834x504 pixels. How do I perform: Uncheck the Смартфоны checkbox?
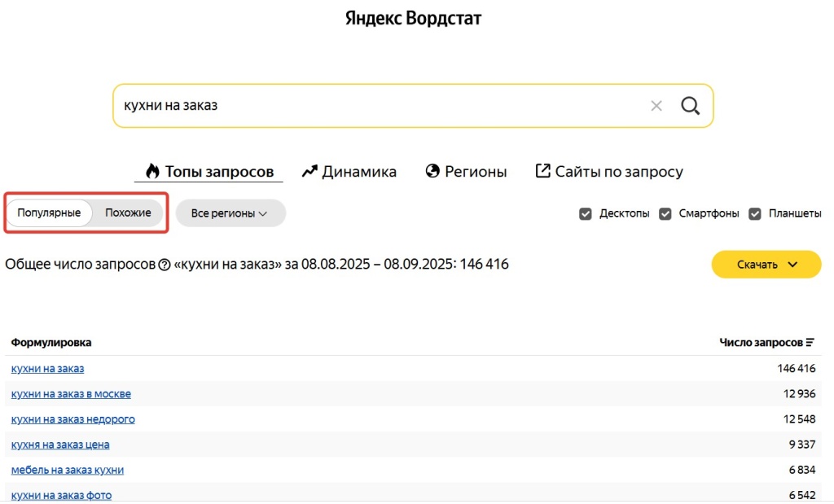tap(665, 213)
